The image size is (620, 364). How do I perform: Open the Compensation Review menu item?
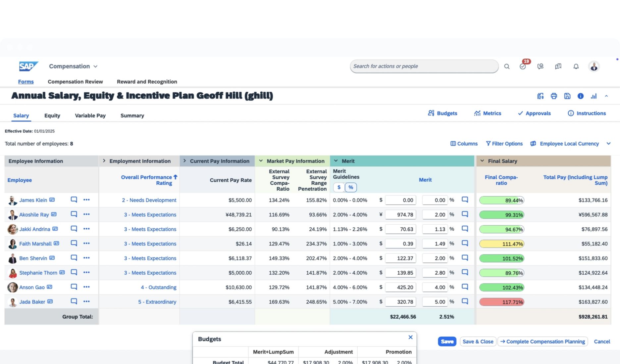point(75,82)
